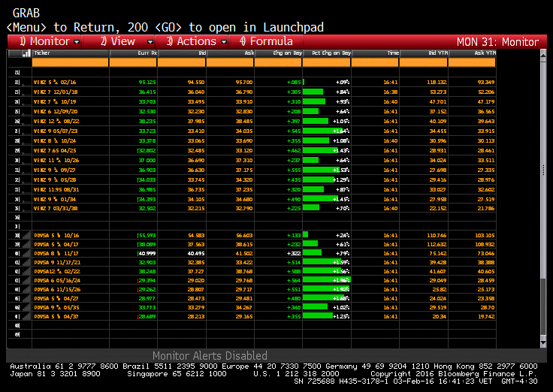This screenshot has height=392, width=553.
Task: Click the MON 31: Monitor title
Action: [497, 42]
